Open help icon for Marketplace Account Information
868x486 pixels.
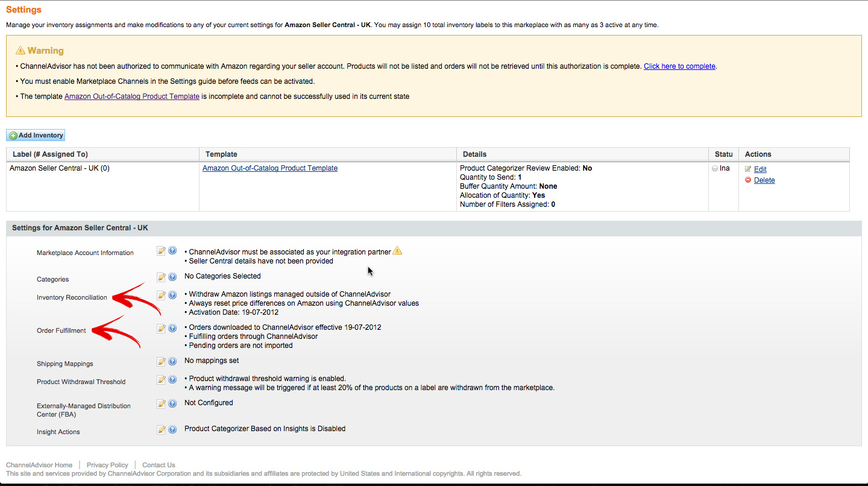point(172,251)
